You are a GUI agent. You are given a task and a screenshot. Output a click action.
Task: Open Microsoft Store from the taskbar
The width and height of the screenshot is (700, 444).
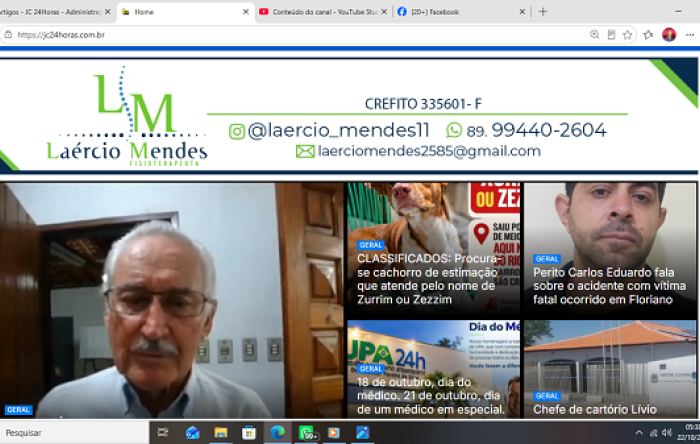249,432
